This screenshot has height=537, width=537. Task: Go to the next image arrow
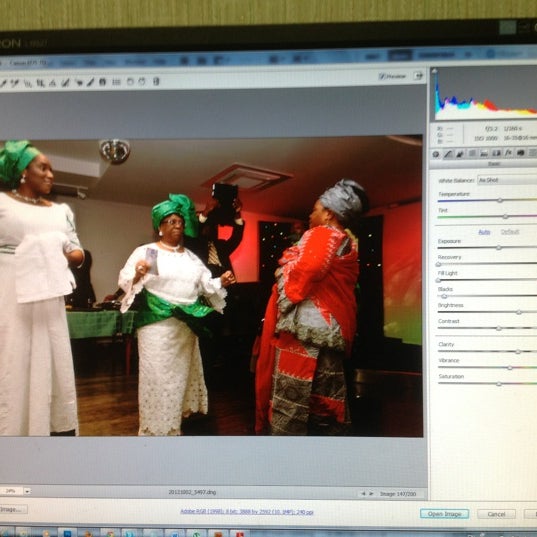371,494
